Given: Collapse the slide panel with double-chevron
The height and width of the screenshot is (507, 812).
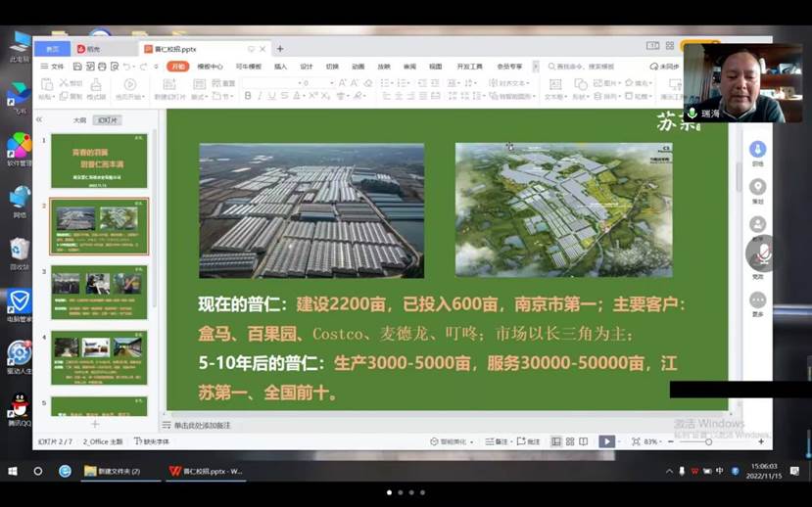Looking at the screenshot, I should [x=39, y=119].
